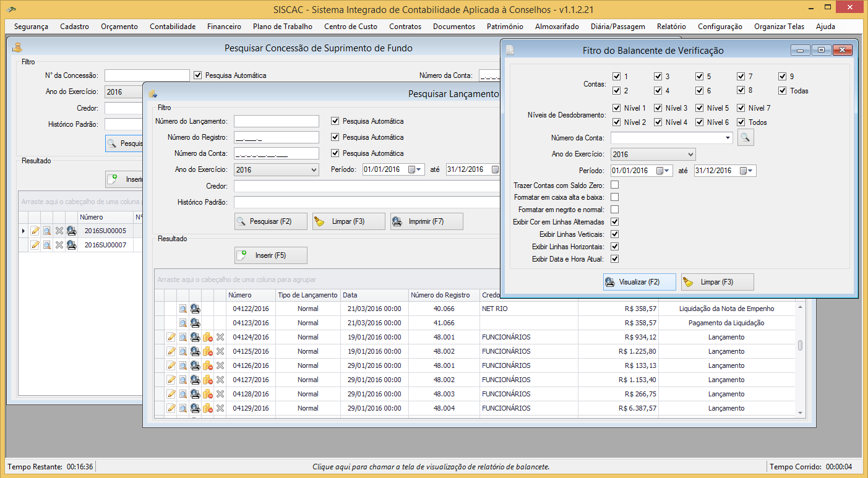Click the account search magnifier beside Número da Conta
Viewport: 868px width, 478px height.
[746, 138]
